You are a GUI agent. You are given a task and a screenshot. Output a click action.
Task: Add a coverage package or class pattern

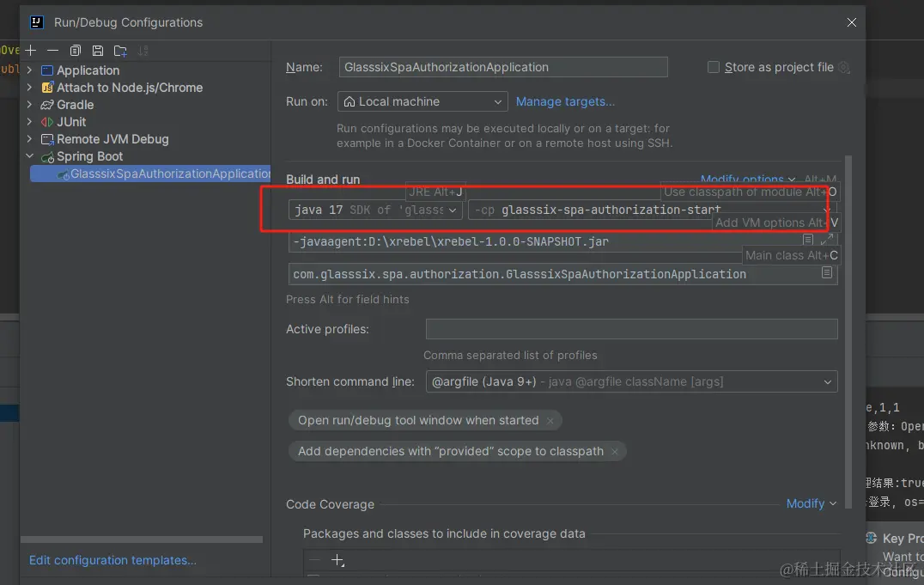[x=337, y=560]
